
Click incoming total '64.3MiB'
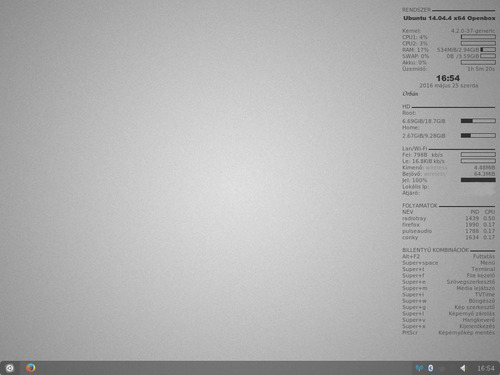(484, 174)
